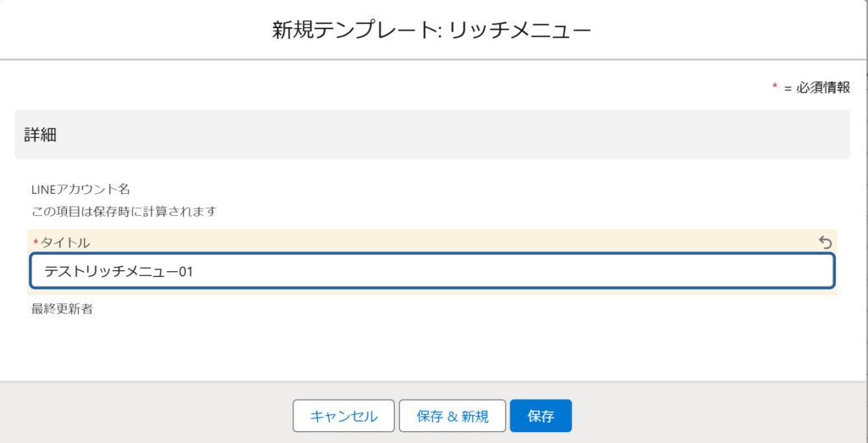Click the LINEアカウント名 field label
This screenshot has width=868, height=443.
(x=80, y=189)
